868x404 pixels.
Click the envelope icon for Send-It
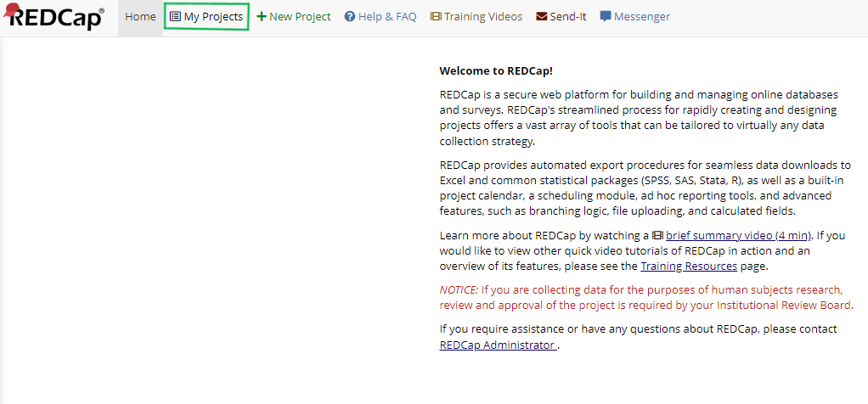[x=542, y=17]
